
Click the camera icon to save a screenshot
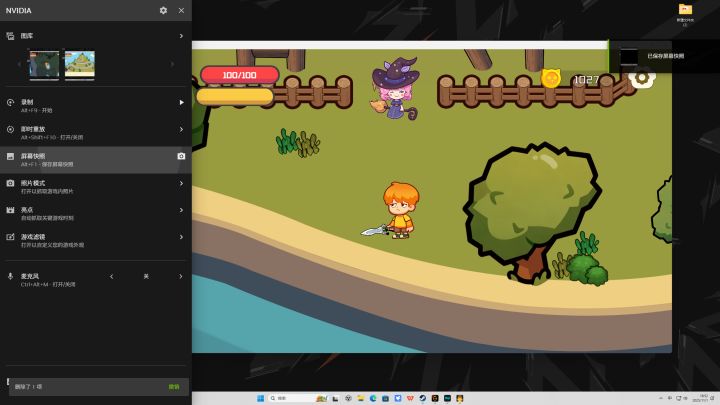[181, 156]
